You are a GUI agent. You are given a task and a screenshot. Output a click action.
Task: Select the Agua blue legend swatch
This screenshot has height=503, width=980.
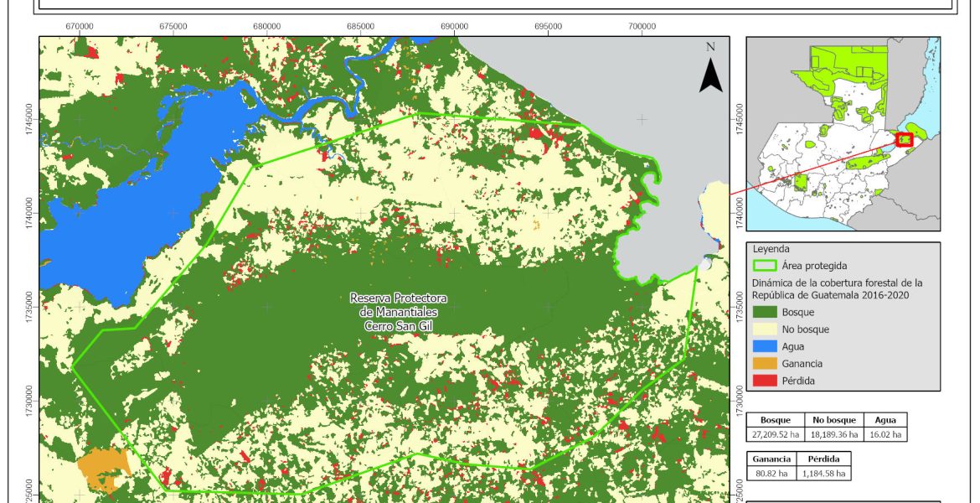pos(763,347)
